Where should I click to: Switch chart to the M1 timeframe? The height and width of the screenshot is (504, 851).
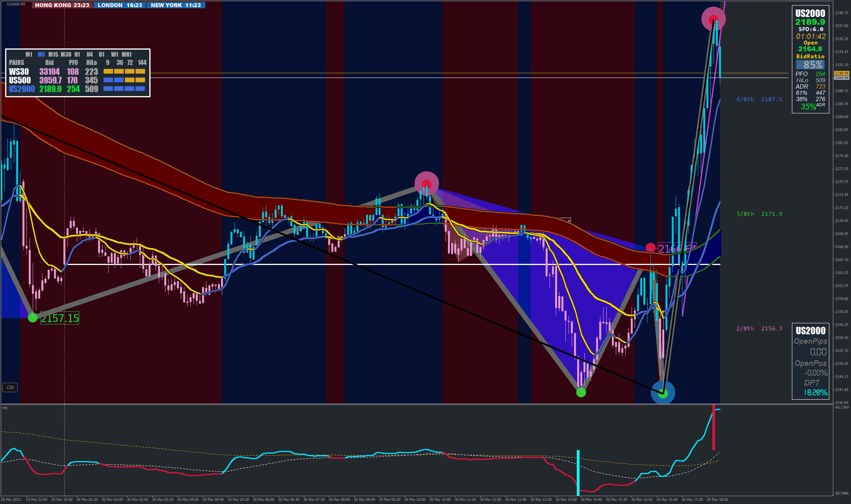pos(29,54)
